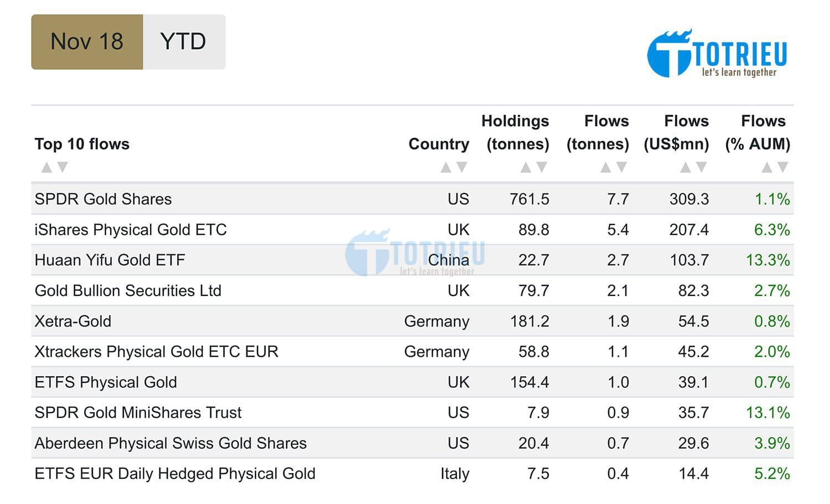Sort Holdings (tonnes) ascending with the up triangle
The width and height of the screenshot is (830, 504).
coord(526,166)
